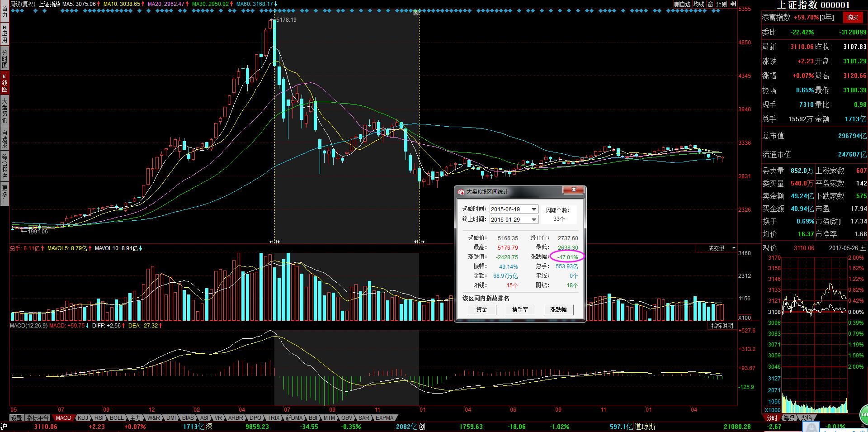Select the BIAS indicator tab

click(x=188, y=418)
